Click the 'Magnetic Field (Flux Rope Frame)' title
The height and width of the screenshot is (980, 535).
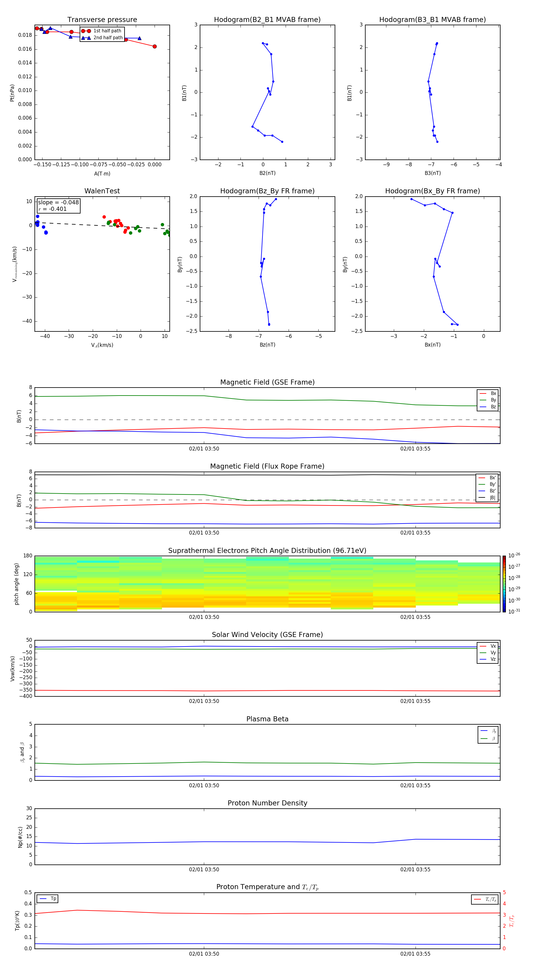pyautogui.click(x=267, y=467)
